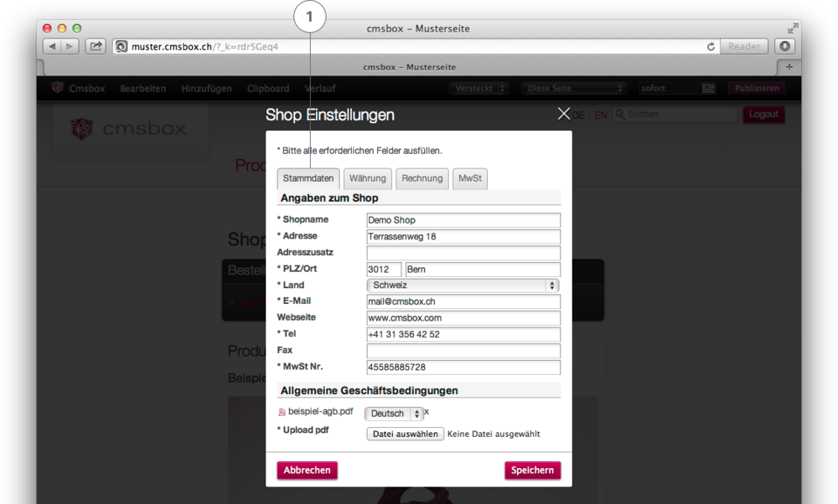Viewport: 838px width, 504px height.
Task: Reload the page with the refresh icon
Action: pos(711,47)
